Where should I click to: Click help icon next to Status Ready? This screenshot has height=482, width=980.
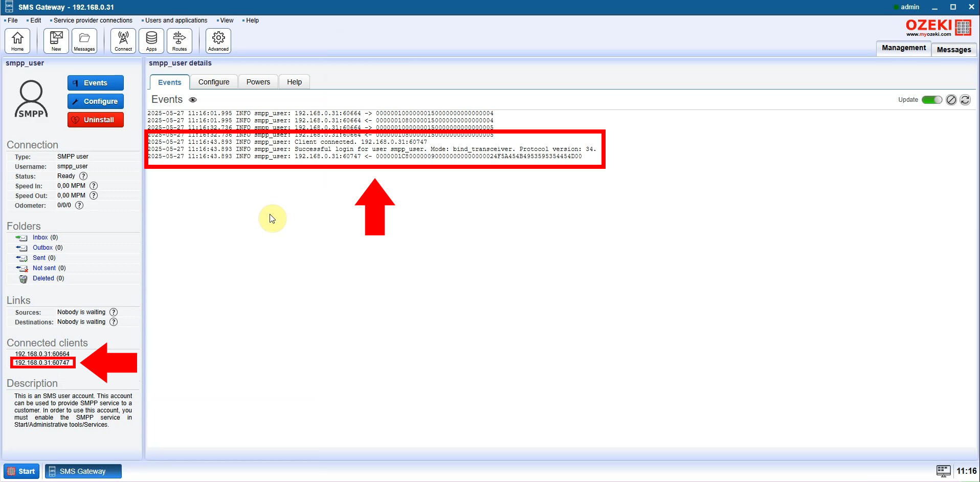[x=83, y=176]
